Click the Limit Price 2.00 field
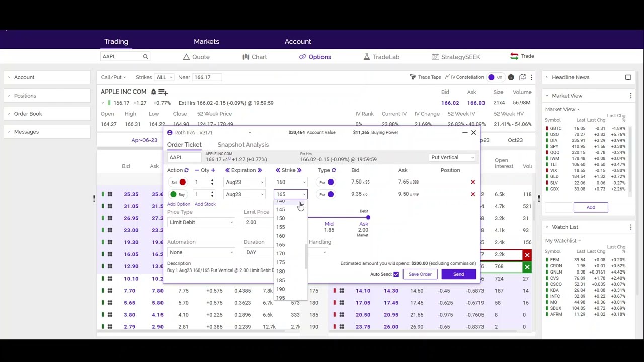 coord(259,222)
